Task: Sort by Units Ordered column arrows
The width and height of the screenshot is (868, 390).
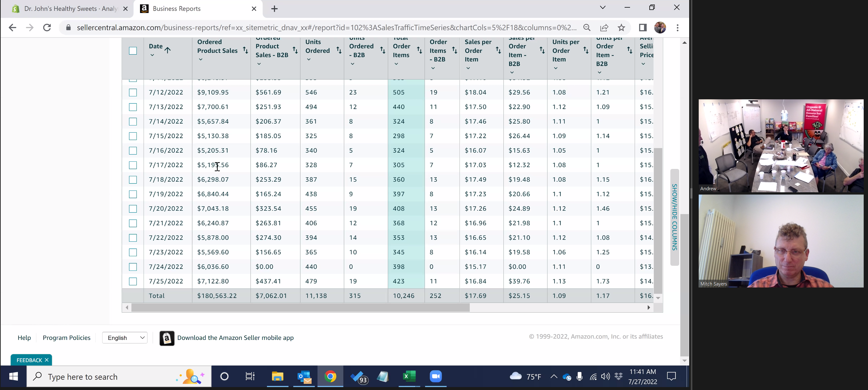Action: pyautogui.click(x=339, y=50)
